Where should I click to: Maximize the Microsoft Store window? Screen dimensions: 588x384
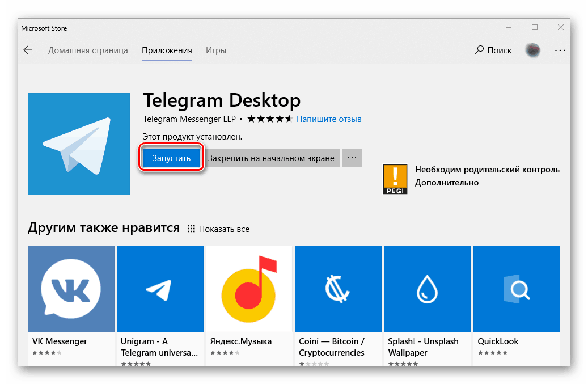click(535, 27)
